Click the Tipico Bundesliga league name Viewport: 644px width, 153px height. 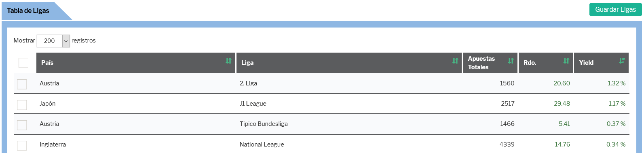click(264, 124)
